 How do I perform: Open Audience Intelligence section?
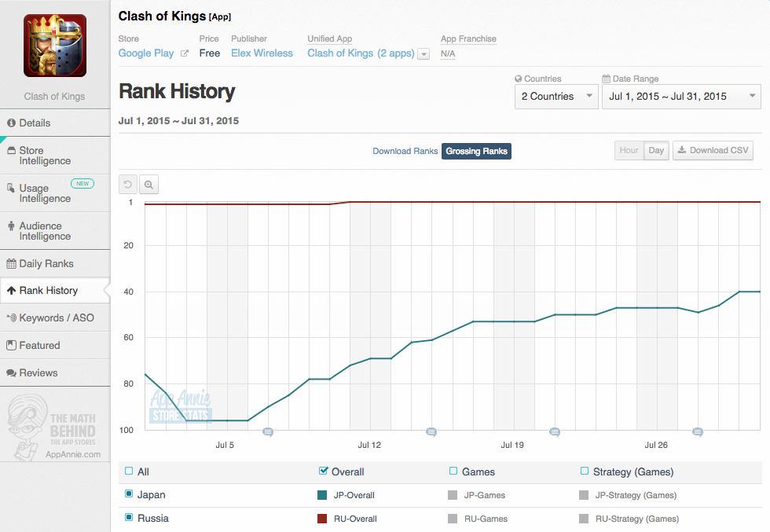coord(55,231)
